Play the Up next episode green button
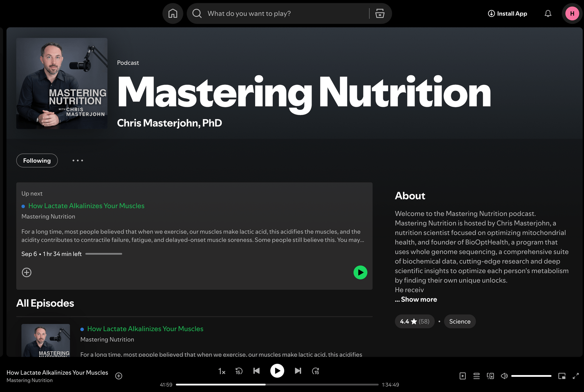584x392 pixels. click(360, 272)
